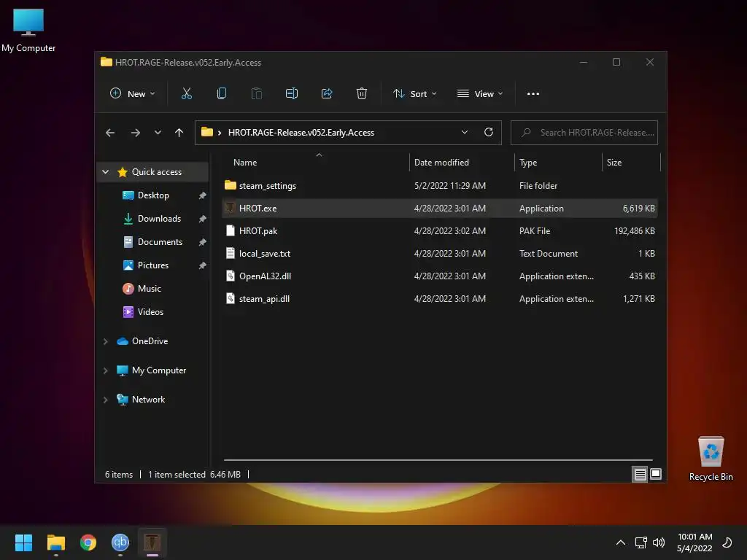Select My Computer desktop icon
Screen dimensions: 747x560
[x=28, y=30]
